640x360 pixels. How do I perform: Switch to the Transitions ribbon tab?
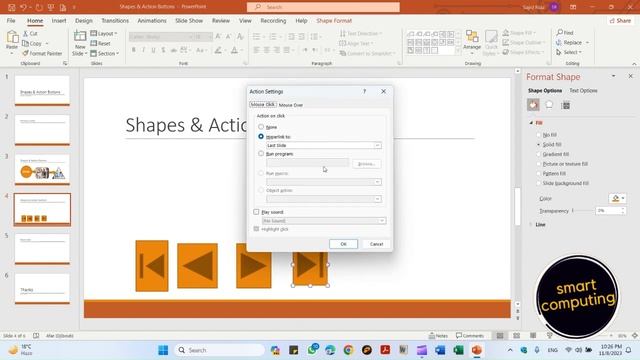(115, 20)
